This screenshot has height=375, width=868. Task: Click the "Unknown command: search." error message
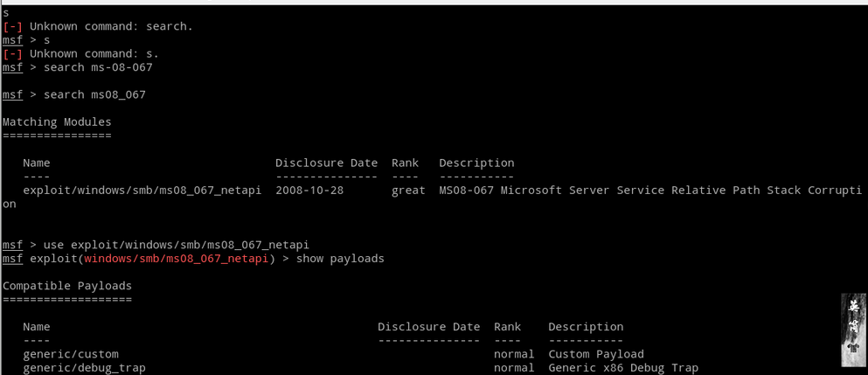point(111,26)
